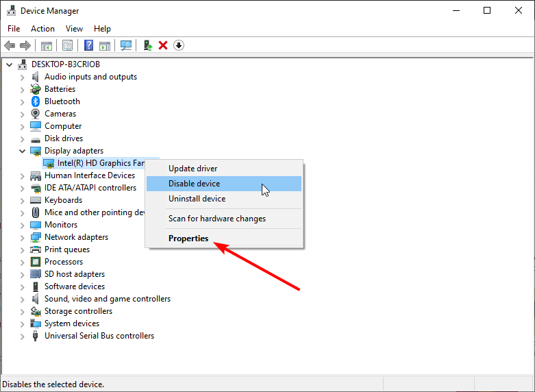Select the Disk drives label
Image resolution: width=535 pixels, height=392 pixels.
tap(64, 138)
